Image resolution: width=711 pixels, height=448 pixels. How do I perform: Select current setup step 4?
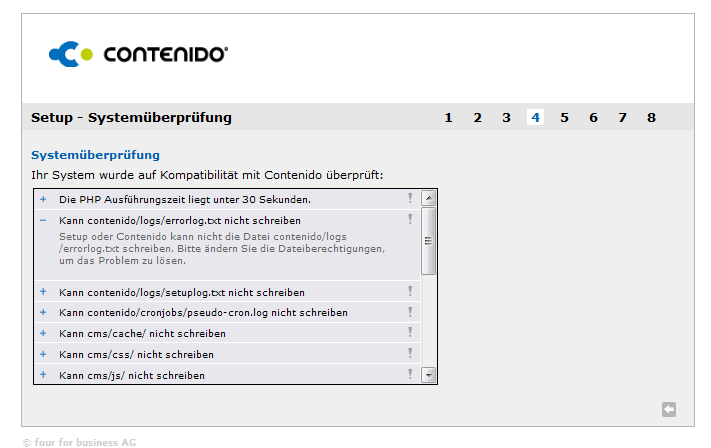click(x=536, y=117)
